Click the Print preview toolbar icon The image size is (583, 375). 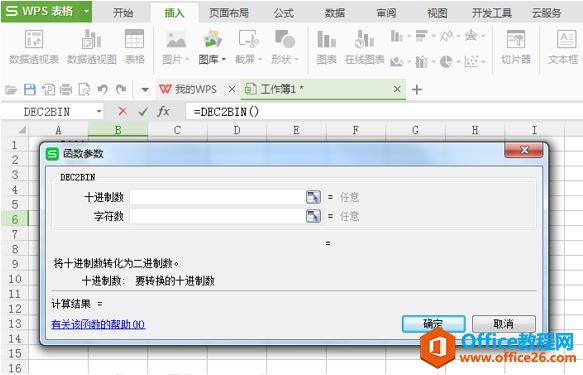tap(84, 90)
